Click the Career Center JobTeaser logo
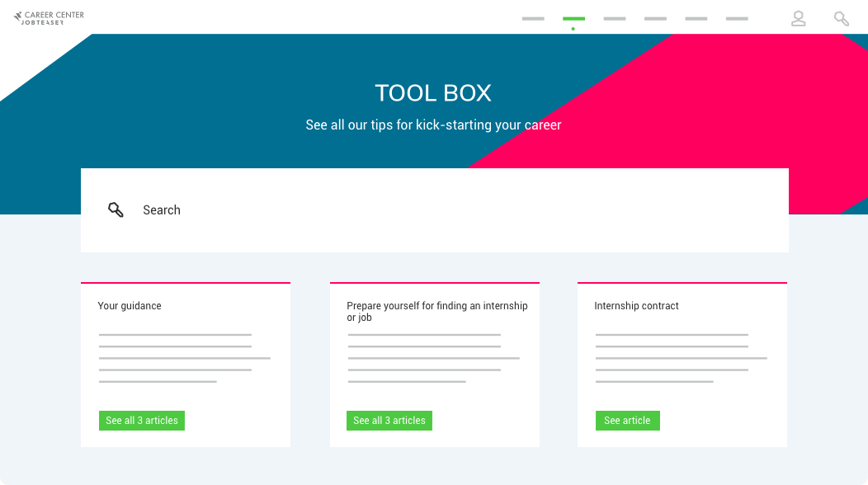Viewport: 868px width, 485px height. coord(49,18)
